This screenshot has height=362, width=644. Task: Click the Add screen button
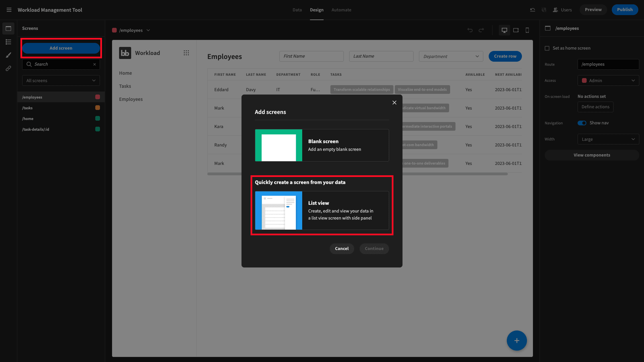[x=61, y=48]
